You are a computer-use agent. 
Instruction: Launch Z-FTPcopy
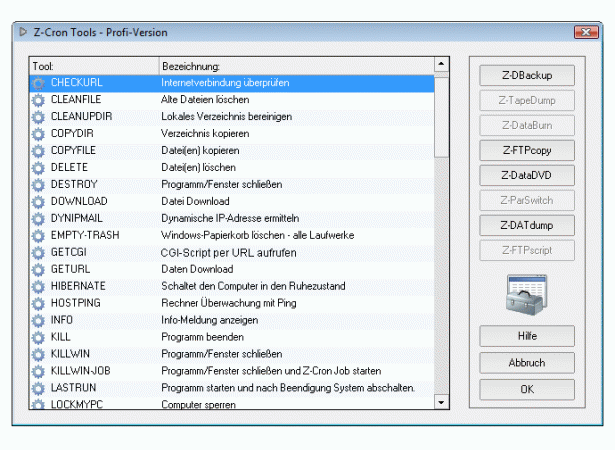pos(527,150)
